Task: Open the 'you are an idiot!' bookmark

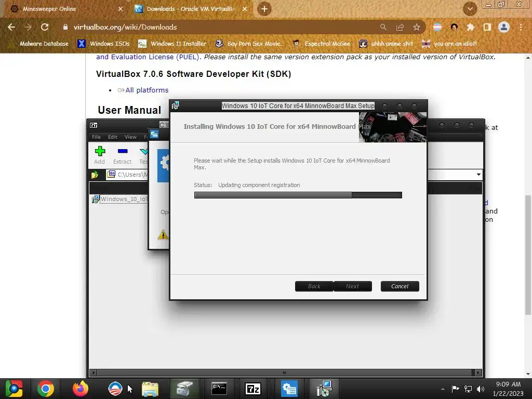Action: pos(449,44)
